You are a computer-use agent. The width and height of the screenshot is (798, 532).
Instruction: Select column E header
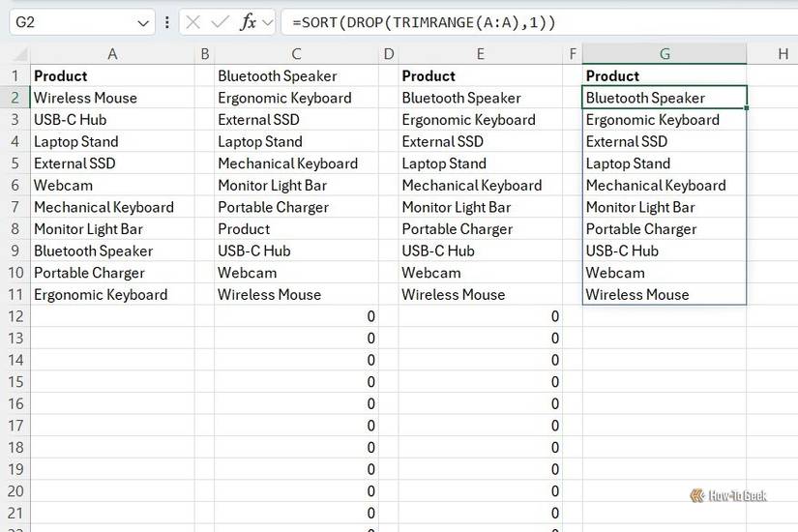(x=481, y=54)
